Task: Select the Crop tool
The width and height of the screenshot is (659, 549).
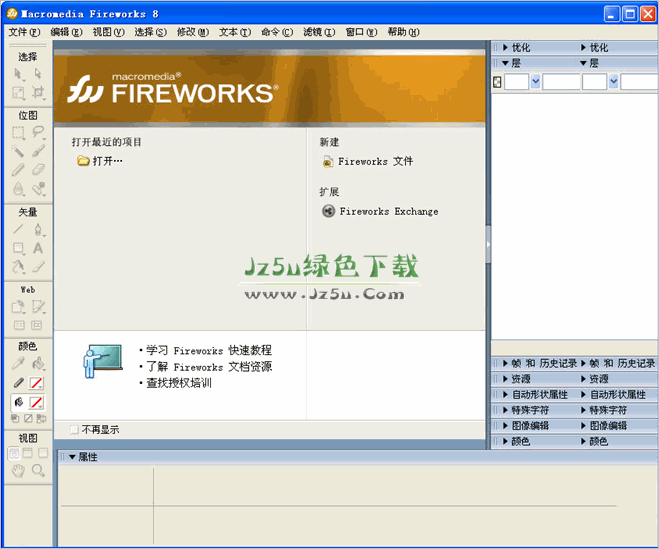Action: pyautogui.click(x=38, y=93)
